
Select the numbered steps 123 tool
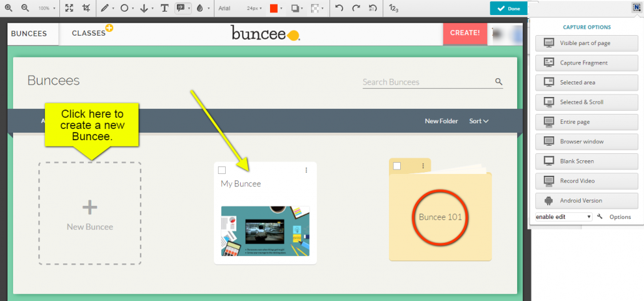point(393,8)
